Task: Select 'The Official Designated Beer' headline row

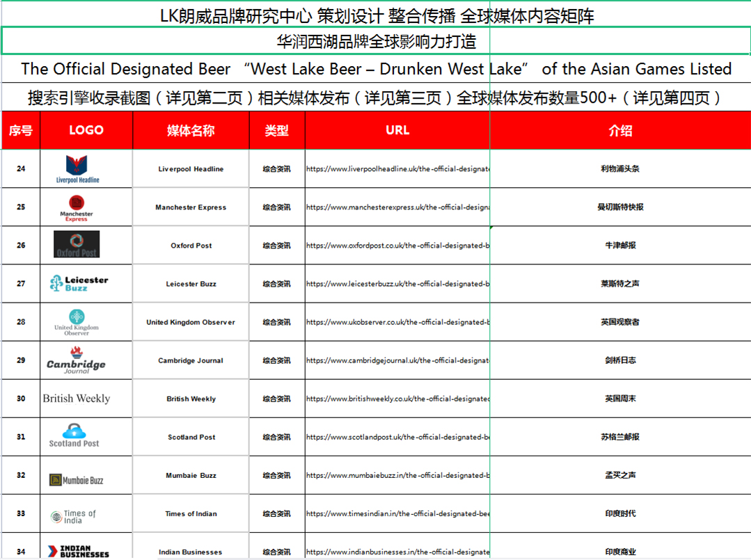Action: (377, 69)
